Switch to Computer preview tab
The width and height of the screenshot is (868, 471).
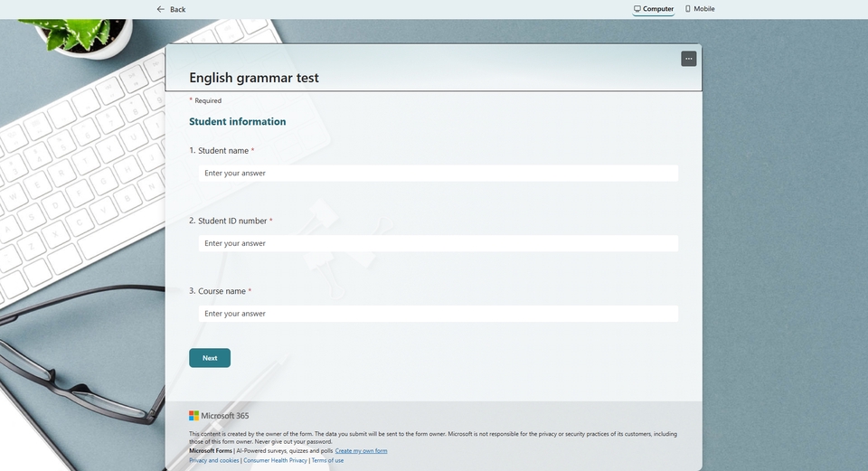pyautogui.click(x=654, y=9)
